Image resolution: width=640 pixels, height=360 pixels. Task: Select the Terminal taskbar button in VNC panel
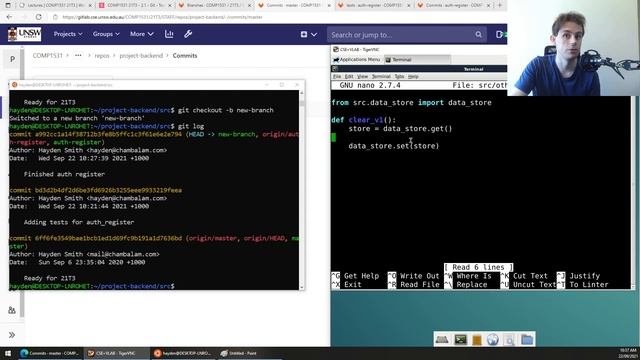pyautogui.click(x=417, y=60)
